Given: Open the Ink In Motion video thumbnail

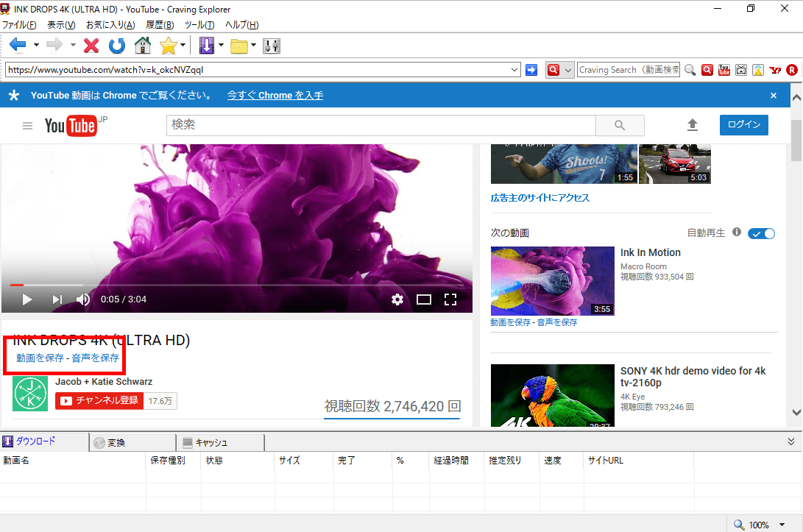Looking at the screenshot, I should point(552,280).
